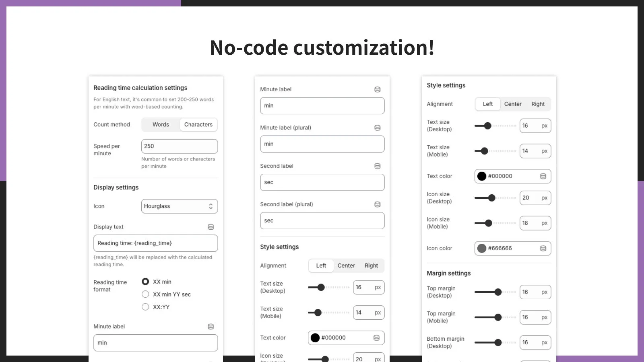Image resolution: width=644 pixels, height=362 pixels.
Task: Select Right alignment in the right panel
Action: click(538, 104)
